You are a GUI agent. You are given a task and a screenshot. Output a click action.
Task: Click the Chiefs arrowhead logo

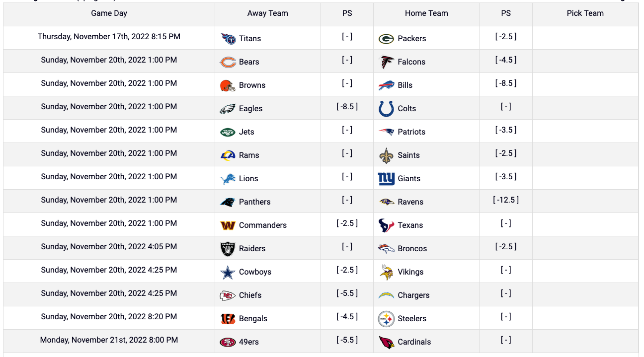click(228, 295)
